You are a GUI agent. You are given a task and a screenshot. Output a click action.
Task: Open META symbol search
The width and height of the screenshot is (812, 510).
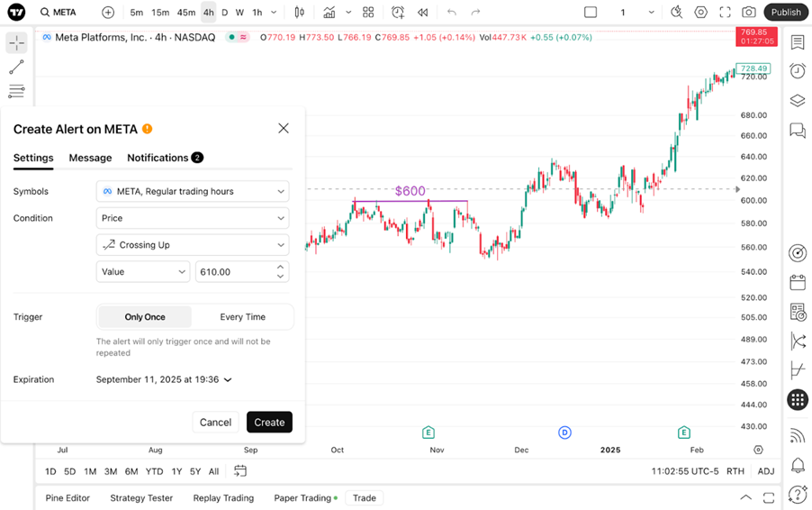tap(58, 12)
